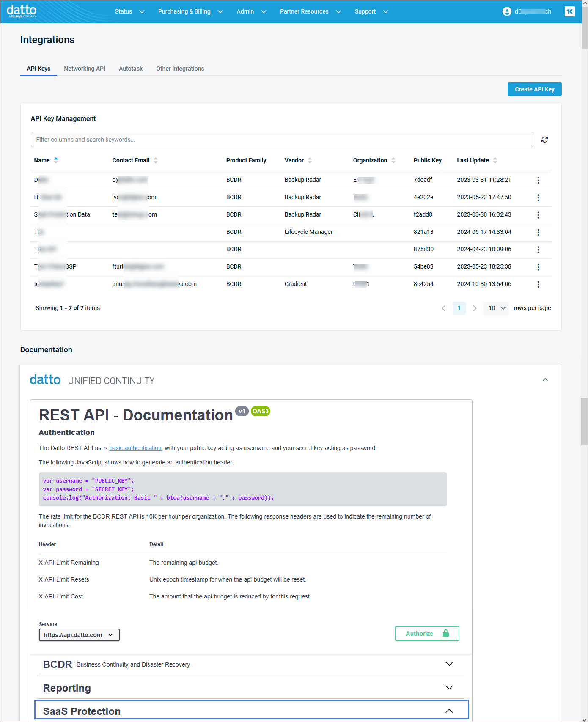Refresh the API key table

[x=544, y=140]
